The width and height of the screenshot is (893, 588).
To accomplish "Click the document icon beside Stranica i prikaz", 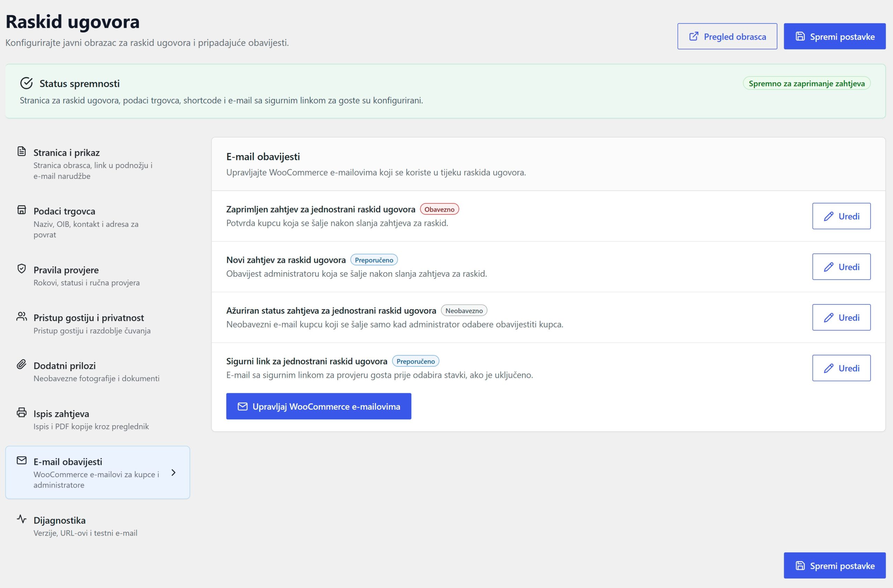I will pos(22,151).
